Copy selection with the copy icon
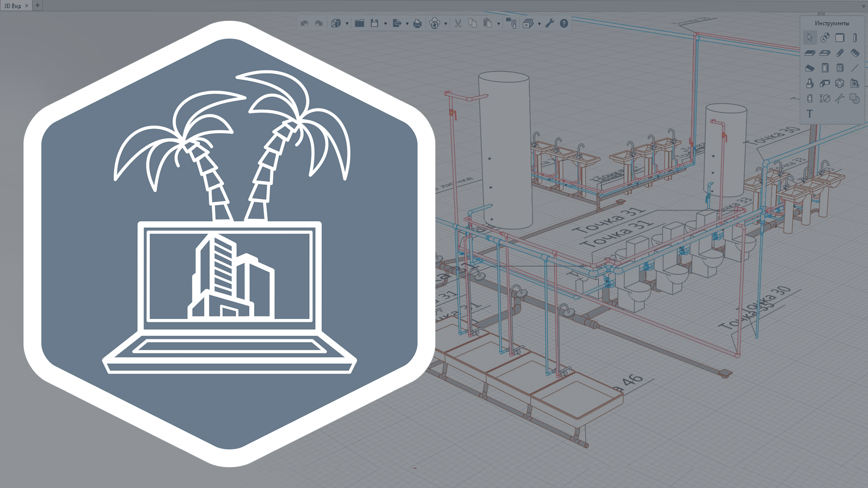Image resolution: width=868 pixels, height=488 pixels. [x=472, y=23]
